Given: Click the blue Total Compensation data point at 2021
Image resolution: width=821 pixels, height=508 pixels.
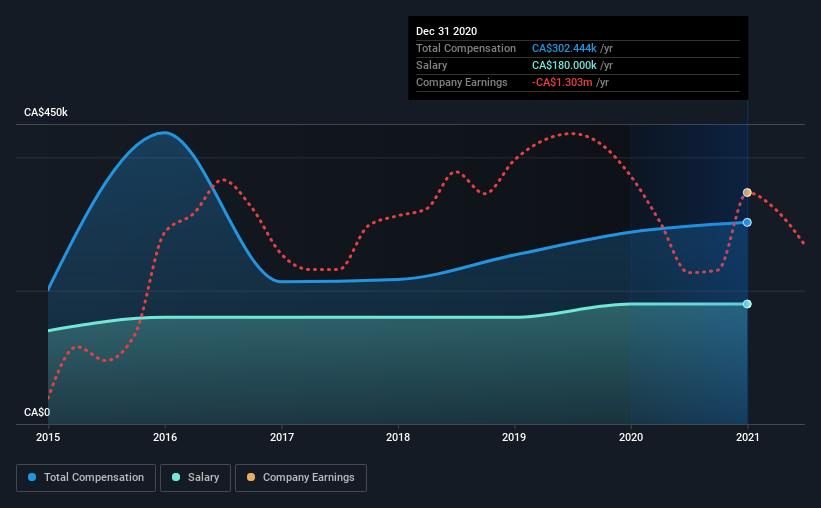Looking at the screenshot, I should [x=747, y=223].
